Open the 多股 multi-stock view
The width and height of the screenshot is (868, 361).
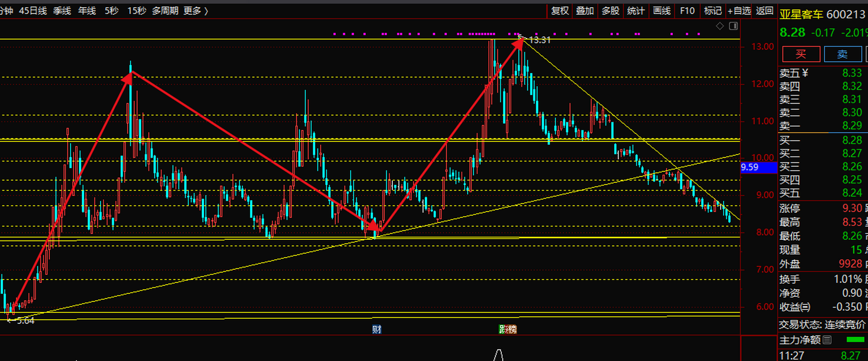pyautogui.click(x=611, y=11)
